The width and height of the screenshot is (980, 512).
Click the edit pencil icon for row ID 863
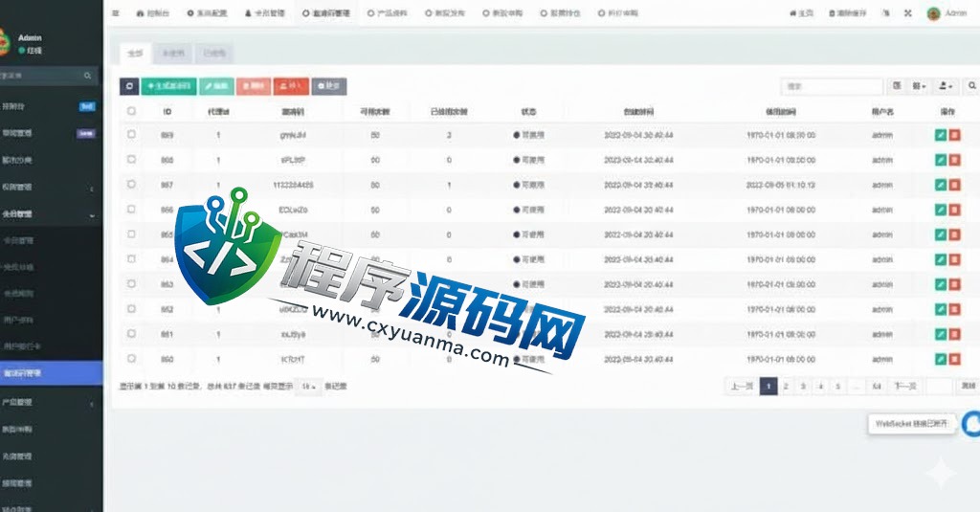pyautogui.click(x=941, y=284)
